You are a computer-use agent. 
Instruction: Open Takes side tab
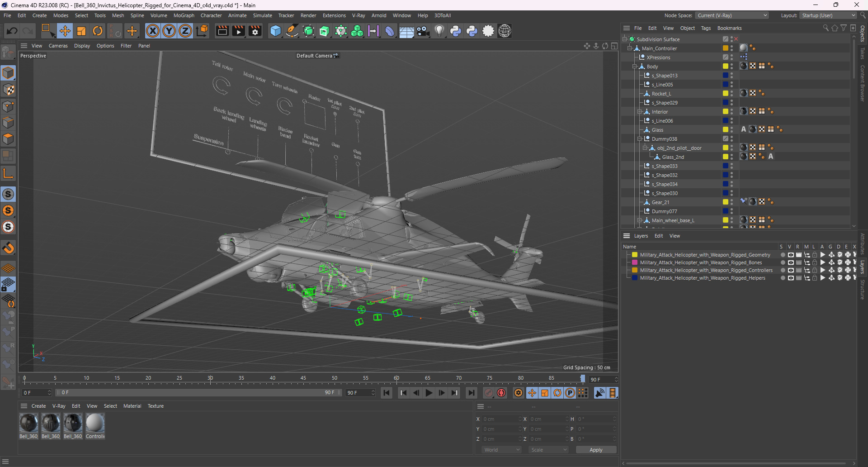pos(863,53)
